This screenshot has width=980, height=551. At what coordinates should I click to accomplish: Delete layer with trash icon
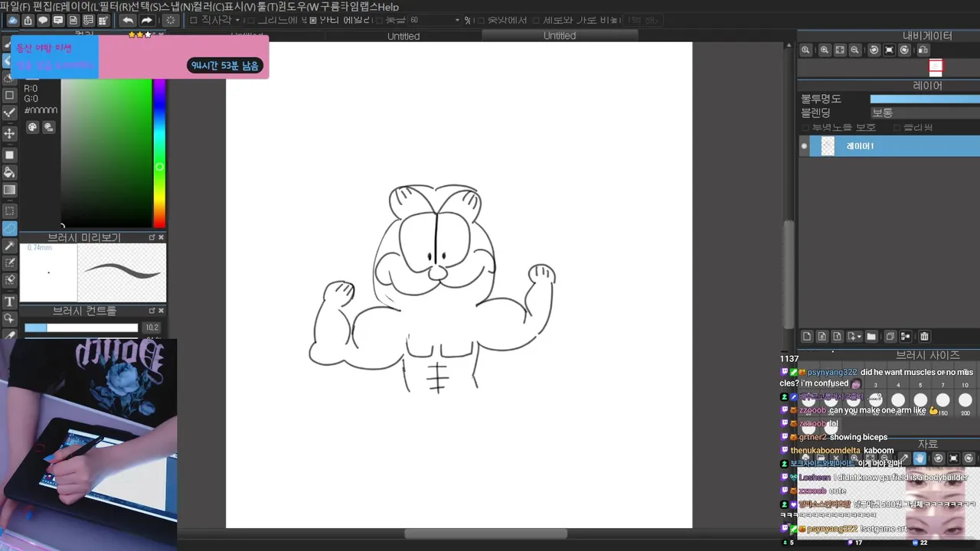click(x=924, y=336)
